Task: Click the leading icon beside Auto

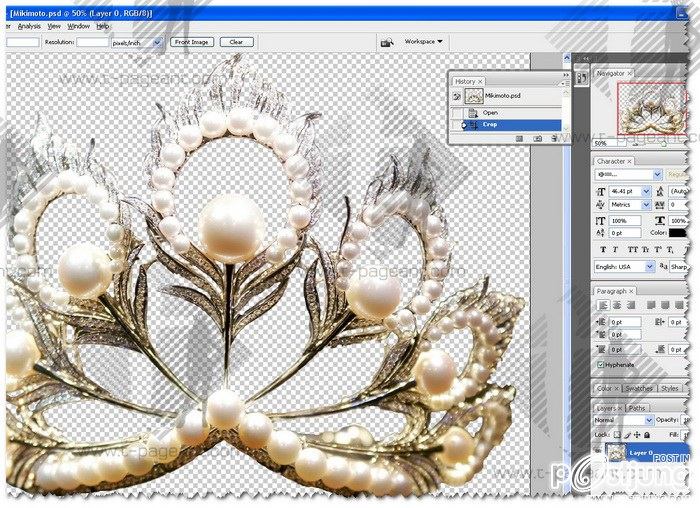Action: pos(660,192)
